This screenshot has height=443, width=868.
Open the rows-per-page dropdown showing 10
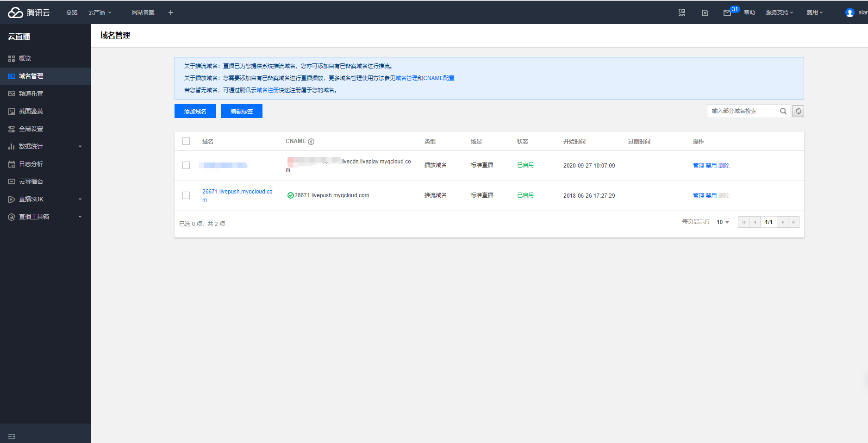(723, 222)
